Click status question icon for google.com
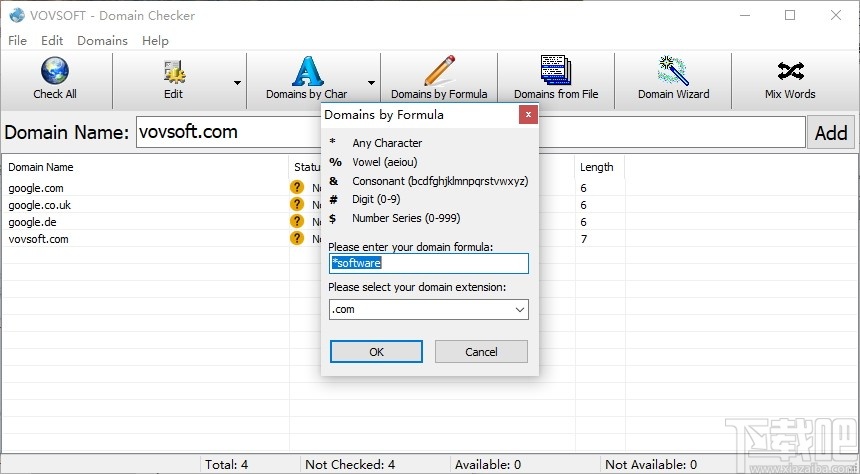The width and height of the screenshot is (860, 474). (297, 188)
